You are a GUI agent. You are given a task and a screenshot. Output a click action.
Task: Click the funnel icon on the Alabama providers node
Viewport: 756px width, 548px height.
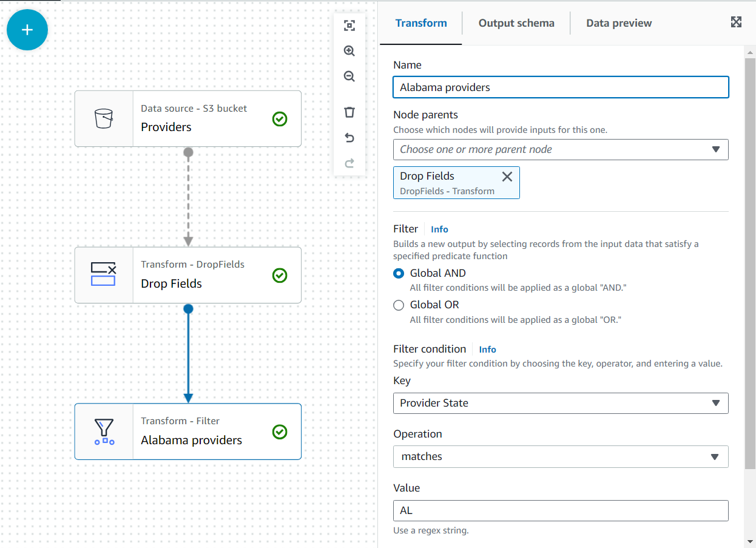[x=103, y=431]
